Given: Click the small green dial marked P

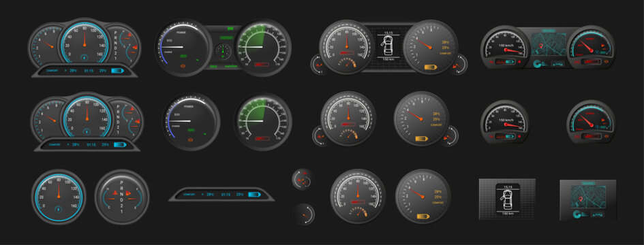Looking at the screenshot, I should tap(223, 51).
